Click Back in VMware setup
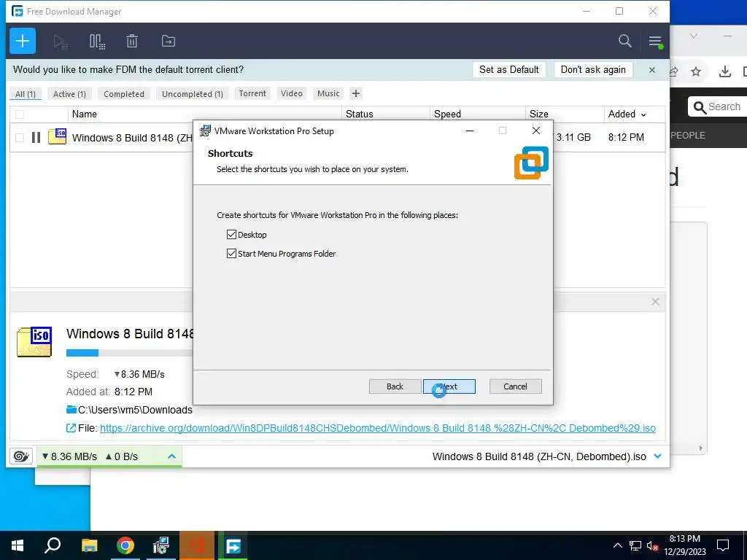Screen dimensions: 747x560 [395, 386]
